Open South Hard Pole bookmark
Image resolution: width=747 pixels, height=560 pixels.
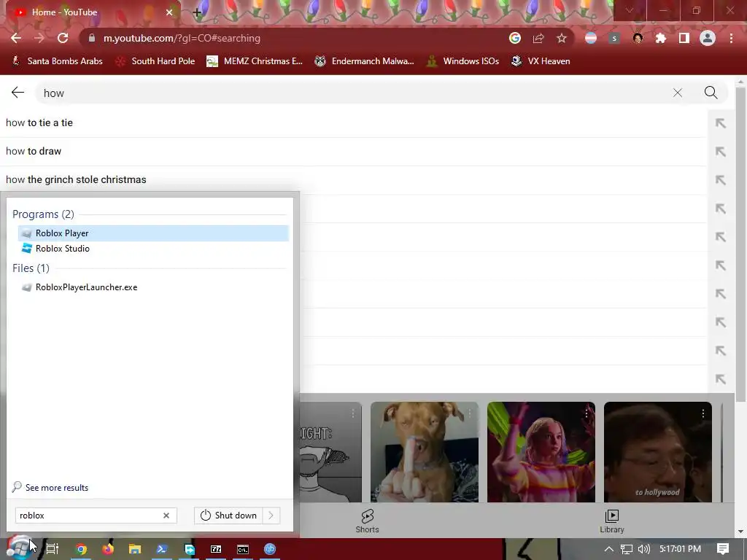[x=156, y=61]
